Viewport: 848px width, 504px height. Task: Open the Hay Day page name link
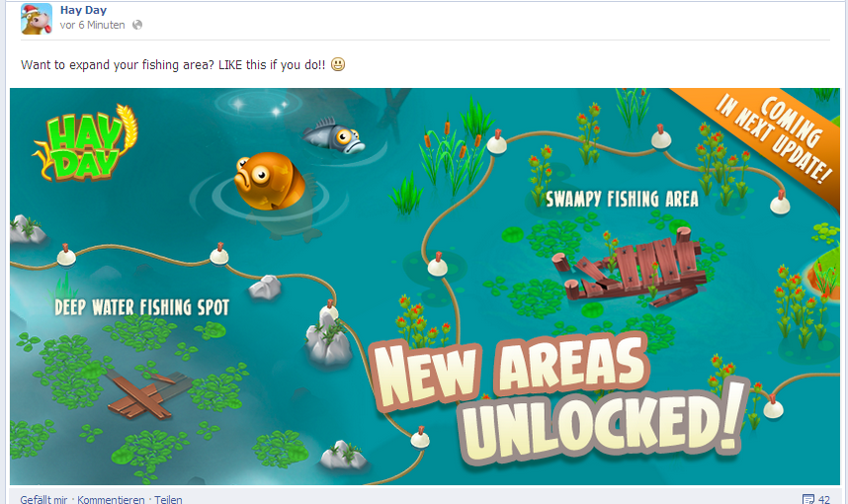pos(83,10)
